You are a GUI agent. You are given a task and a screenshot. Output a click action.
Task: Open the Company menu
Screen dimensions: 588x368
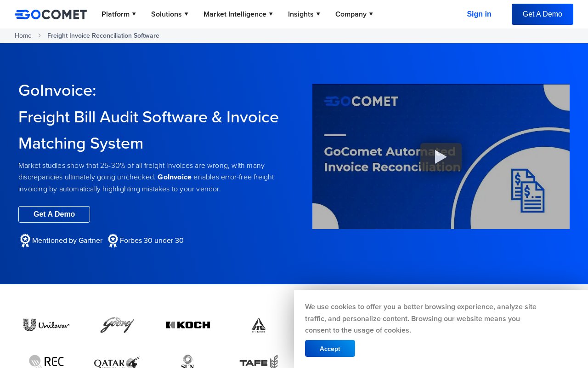tap(354, 14)
